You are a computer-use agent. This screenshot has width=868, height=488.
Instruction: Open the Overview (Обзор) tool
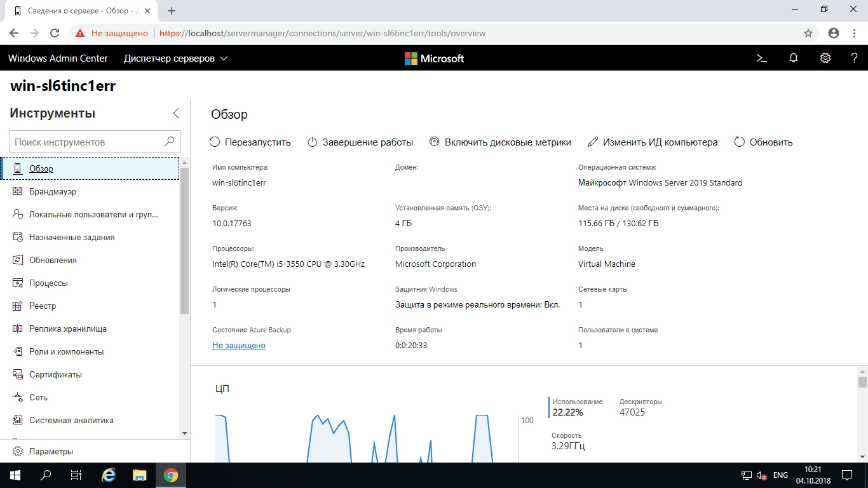[90, 168]
